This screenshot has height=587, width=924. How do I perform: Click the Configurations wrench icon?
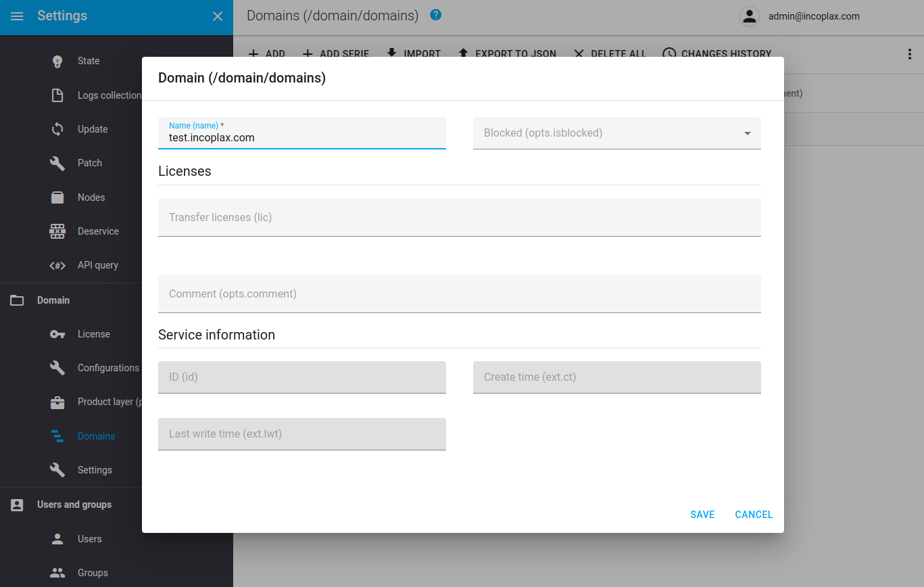(x=57, y=368)
